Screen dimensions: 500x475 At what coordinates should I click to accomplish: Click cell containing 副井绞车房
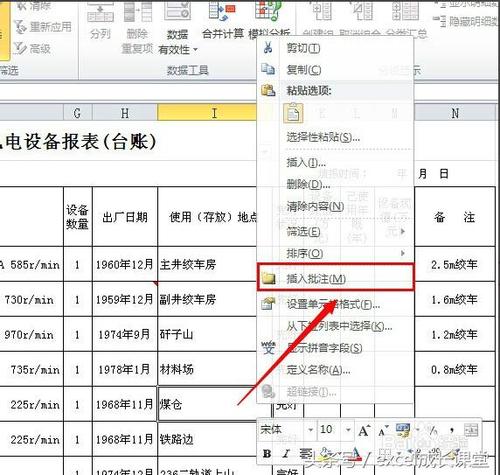[207, 299]
